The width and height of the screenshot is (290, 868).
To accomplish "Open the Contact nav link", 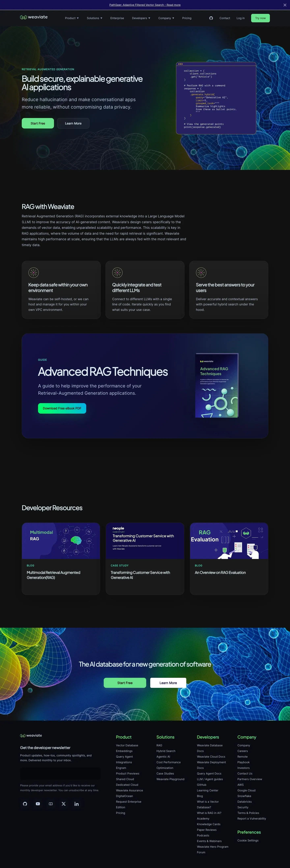I will pyautogui.click(x=225, y=18).
